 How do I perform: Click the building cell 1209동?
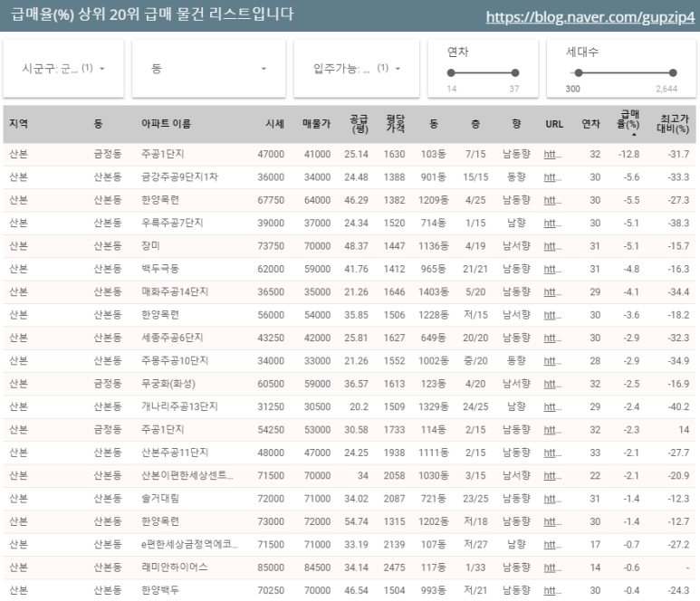[x=434, y=200]
